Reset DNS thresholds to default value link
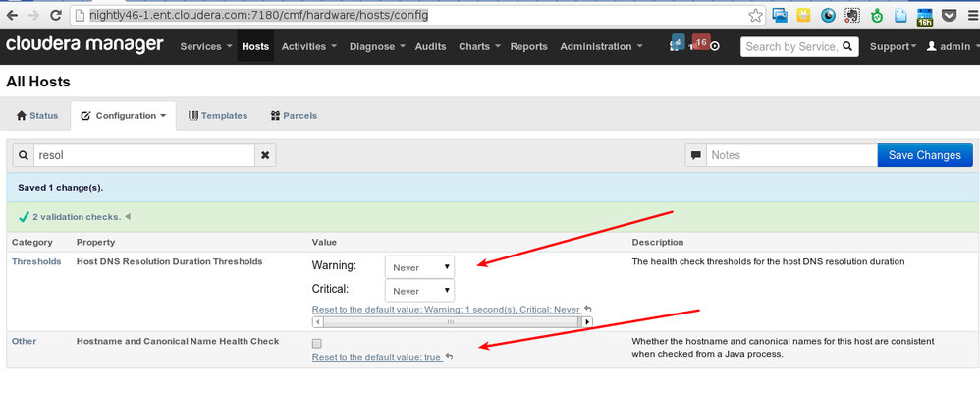The height and width of the screenshot is (399, 980). click(x=446, y=309)
